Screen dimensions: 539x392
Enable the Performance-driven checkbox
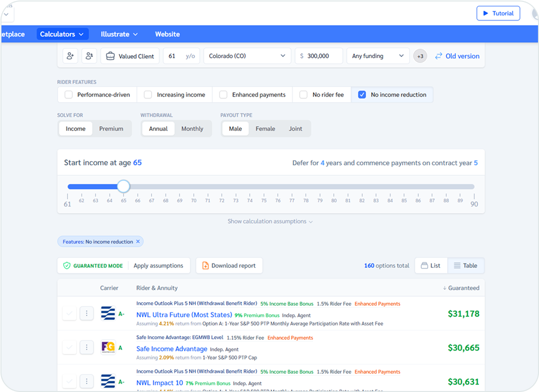[69, 95]
